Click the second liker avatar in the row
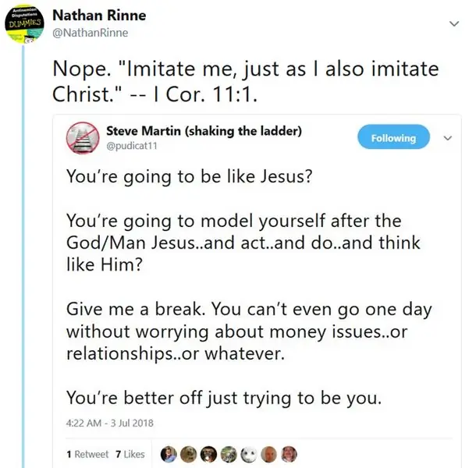The width and height of the screenshot is (476, 468). (x=188, y=453)
